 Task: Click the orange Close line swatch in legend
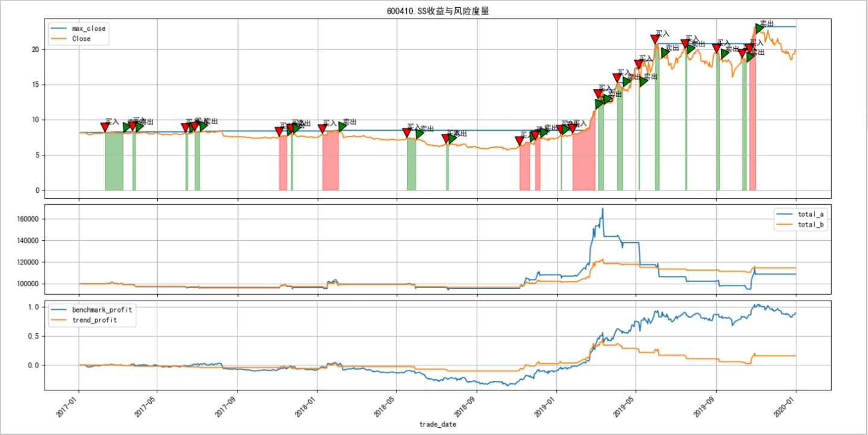(x=59, y=39)
